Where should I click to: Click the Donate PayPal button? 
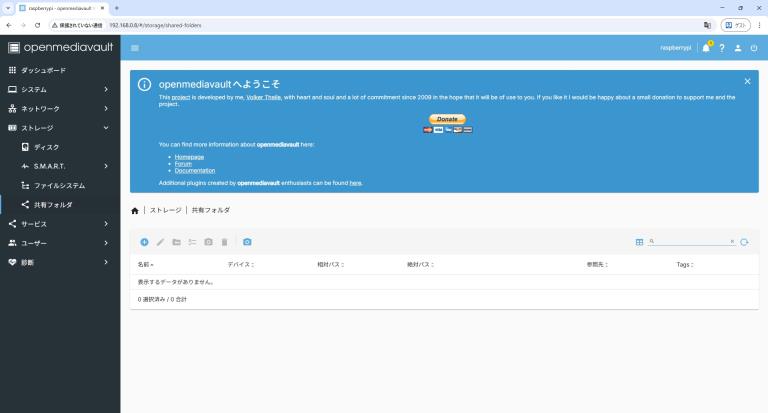tap(447, 119)
